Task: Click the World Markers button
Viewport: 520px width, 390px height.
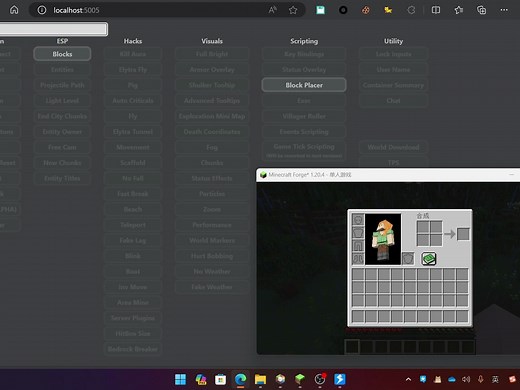Action: tap(212, 240)
